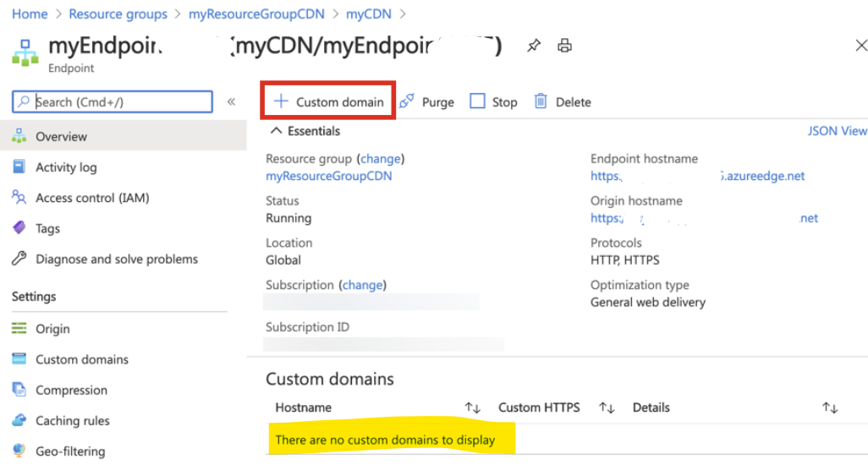Screen dimensions: 868x465
Task: Pin the endpoint to dashboard
Action: (x=534, y=46)
